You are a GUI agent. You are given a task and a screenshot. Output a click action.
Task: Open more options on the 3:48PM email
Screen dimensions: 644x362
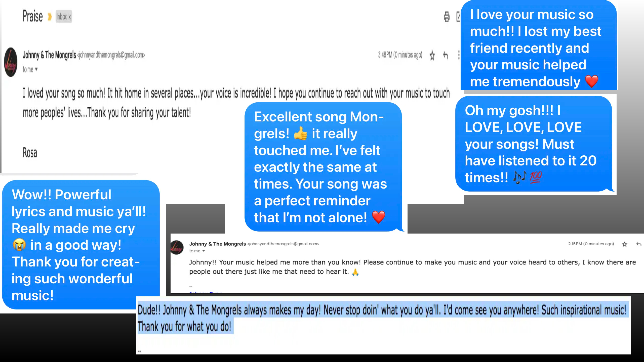point(459,55)
